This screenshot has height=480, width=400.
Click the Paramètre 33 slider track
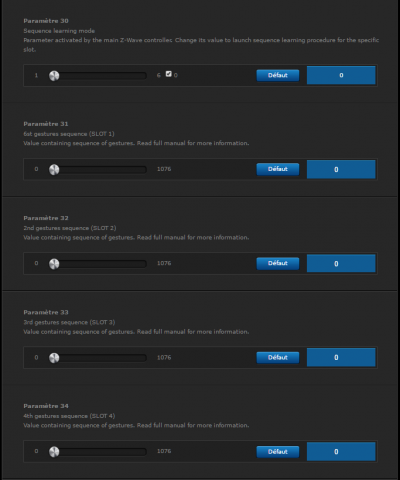tap(98, 358)
